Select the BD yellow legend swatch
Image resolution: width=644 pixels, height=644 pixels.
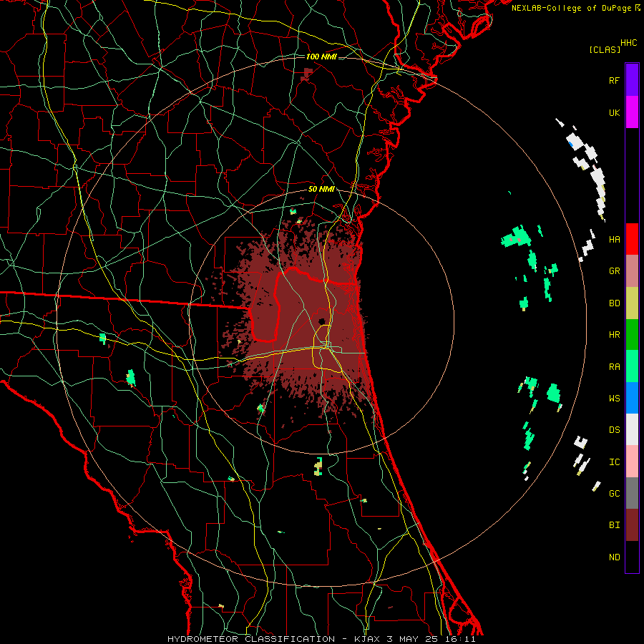point(632,303)
